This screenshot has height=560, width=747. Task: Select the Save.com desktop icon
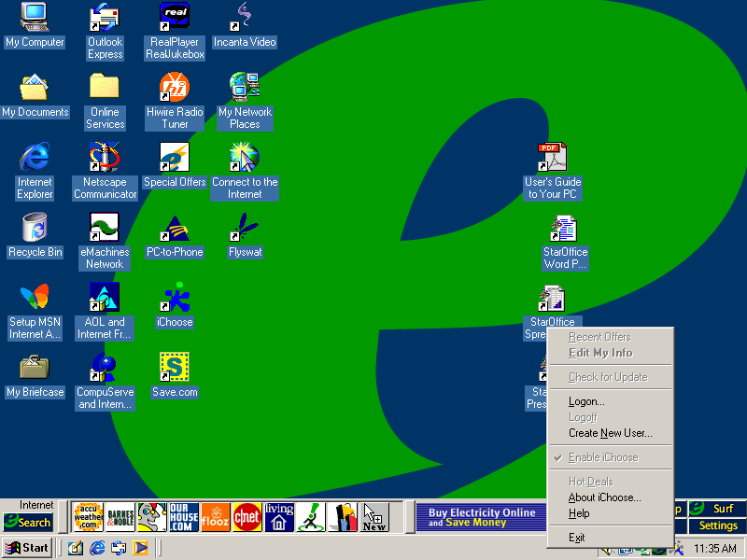pyautogui.click(x=175, y=369)
